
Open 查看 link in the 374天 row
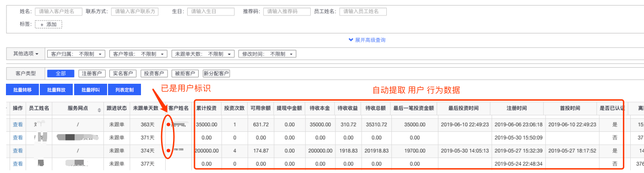click(x=17, y=151)
